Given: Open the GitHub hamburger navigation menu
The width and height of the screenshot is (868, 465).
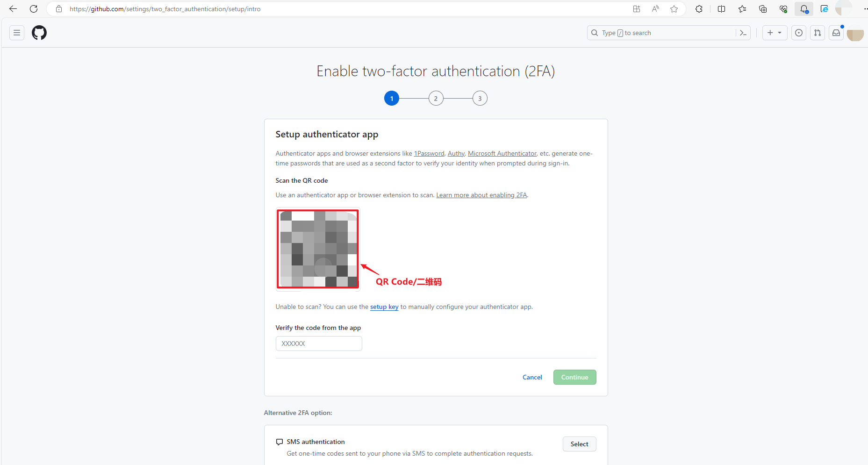Looking at the screenshot, I should click(17, 33).
